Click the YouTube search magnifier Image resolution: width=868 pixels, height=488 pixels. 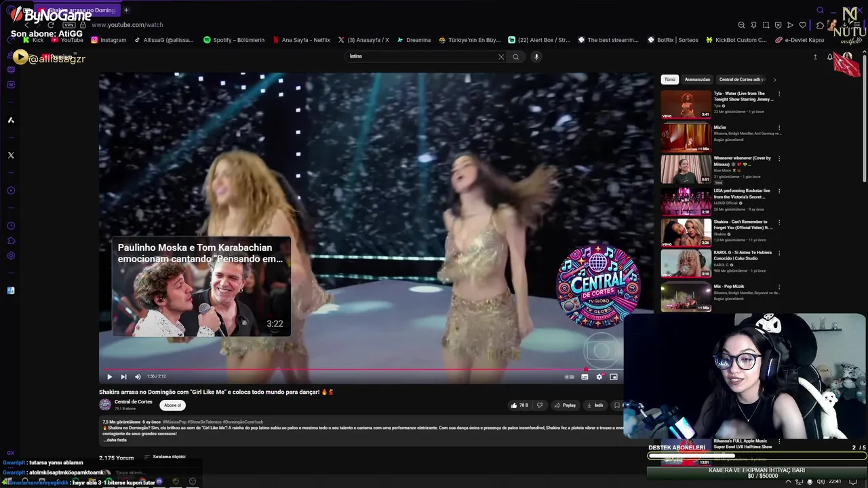(x=516, y=57)
